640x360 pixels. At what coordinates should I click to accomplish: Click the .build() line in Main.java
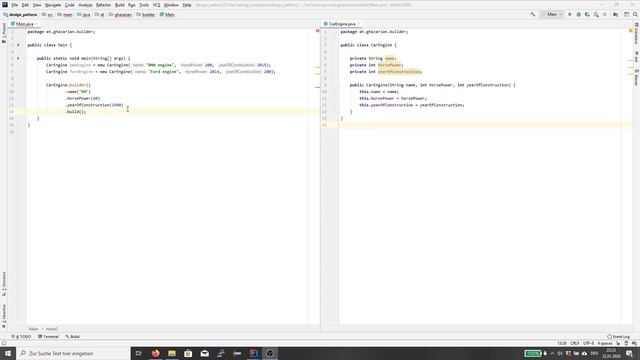[76, 111]
